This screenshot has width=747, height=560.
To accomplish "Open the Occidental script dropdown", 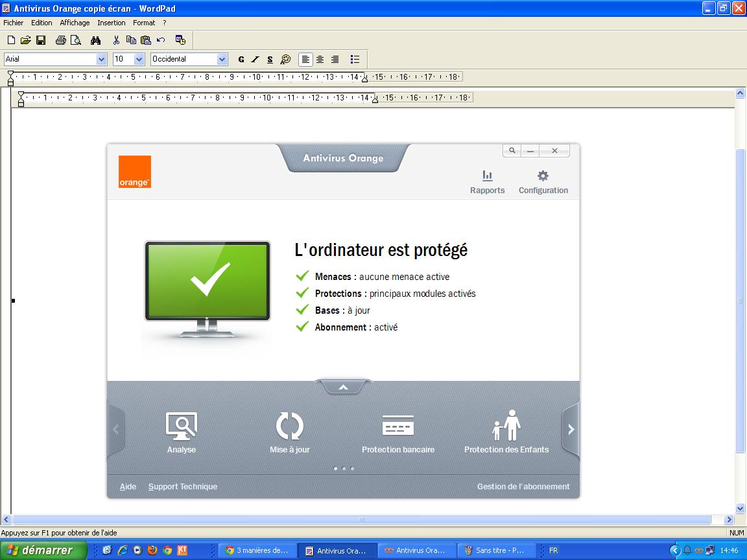I will click(222, 59).
